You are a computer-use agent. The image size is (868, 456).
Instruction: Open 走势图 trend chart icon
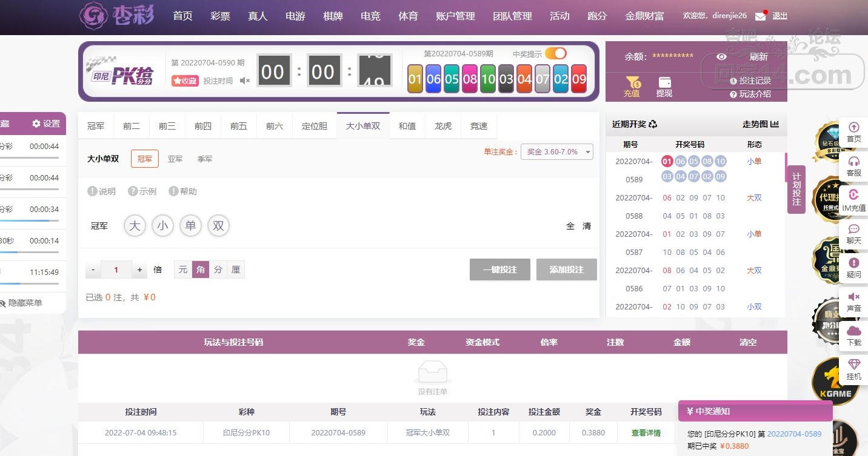point(761,124)
